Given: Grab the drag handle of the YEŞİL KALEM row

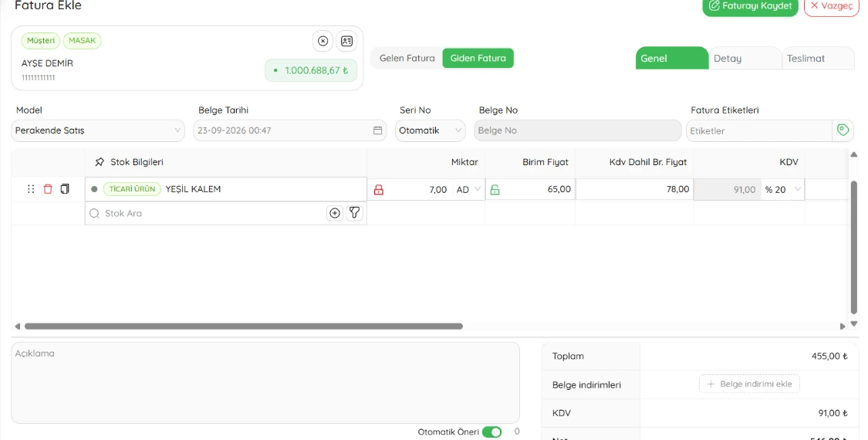Looking at the screenshot, I should pos(31,189).
